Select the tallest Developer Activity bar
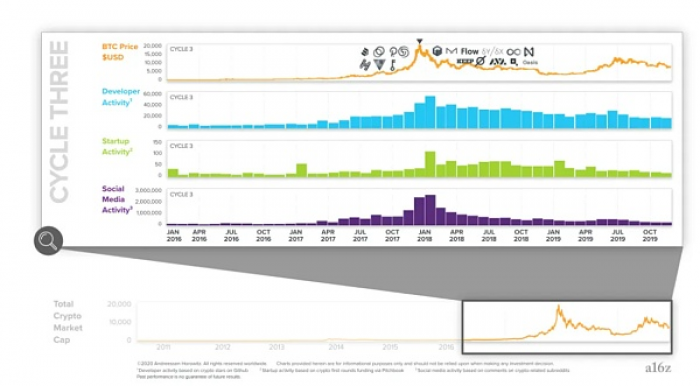The image size is (700, 386). (x=430, y=112)
